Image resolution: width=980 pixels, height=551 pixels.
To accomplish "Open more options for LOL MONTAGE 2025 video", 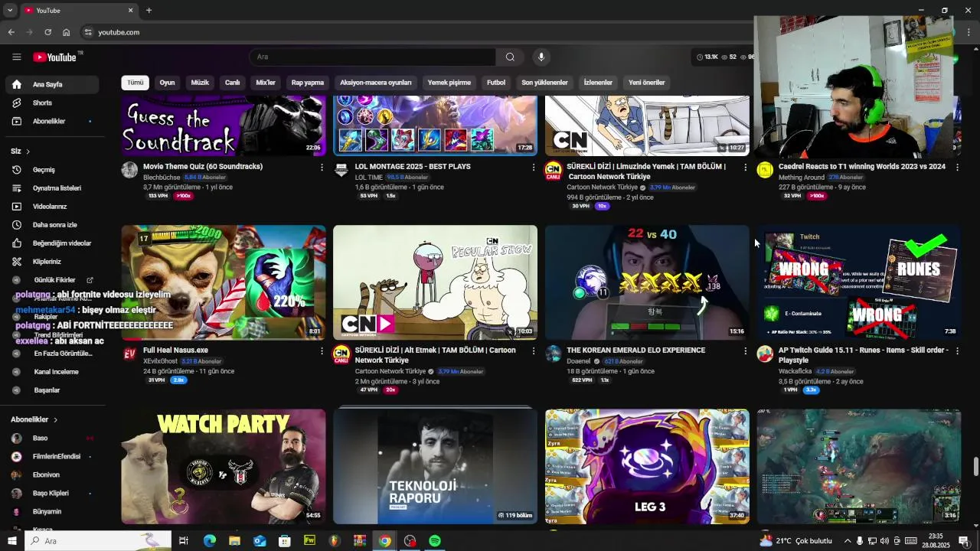I will pyautogui.click(x=534, y=167).
